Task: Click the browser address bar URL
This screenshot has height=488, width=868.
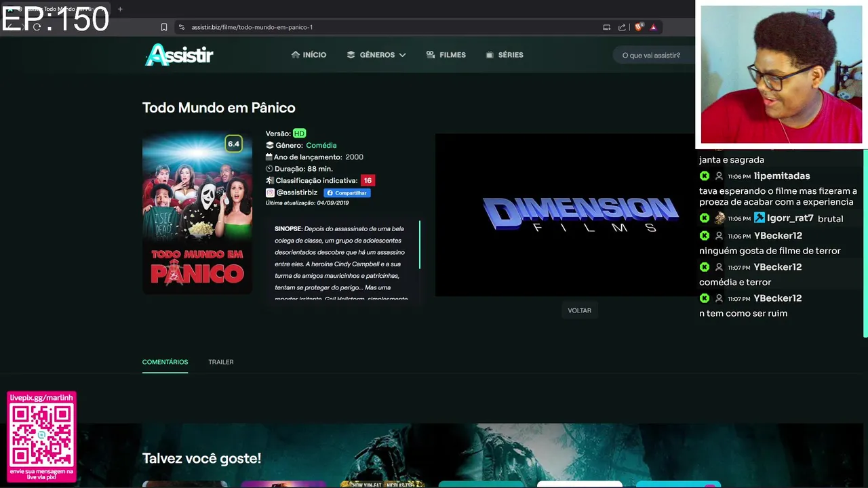Action: click(x=252, y=27)
